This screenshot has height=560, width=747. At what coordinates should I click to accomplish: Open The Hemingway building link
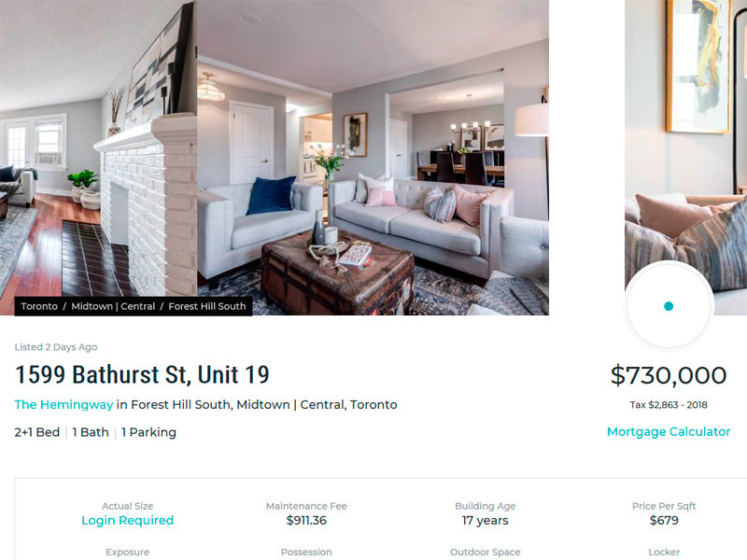click(63, 405)
